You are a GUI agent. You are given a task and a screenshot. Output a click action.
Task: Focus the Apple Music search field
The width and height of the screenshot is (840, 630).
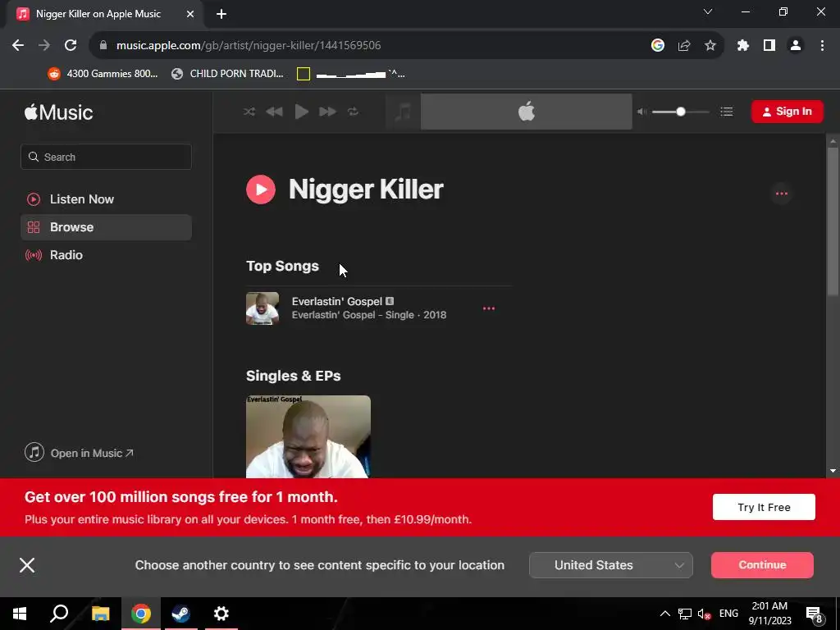[106, 157]
